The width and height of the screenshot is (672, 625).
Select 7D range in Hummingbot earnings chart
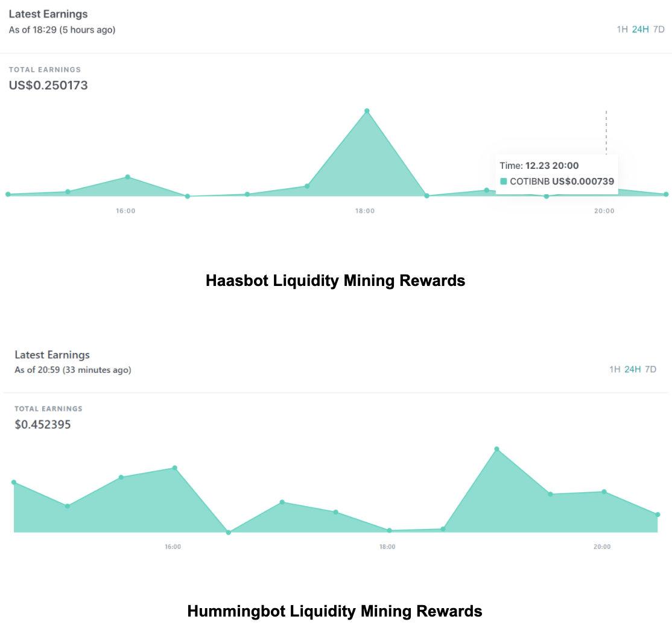(x=650, y=369)
